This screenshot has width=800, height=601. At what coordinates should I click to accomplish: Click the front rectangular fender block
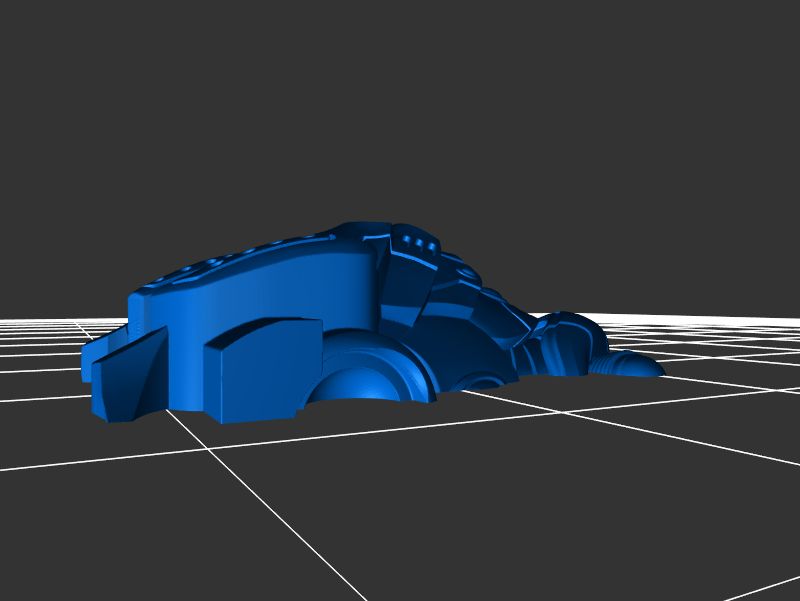[260, 370]
